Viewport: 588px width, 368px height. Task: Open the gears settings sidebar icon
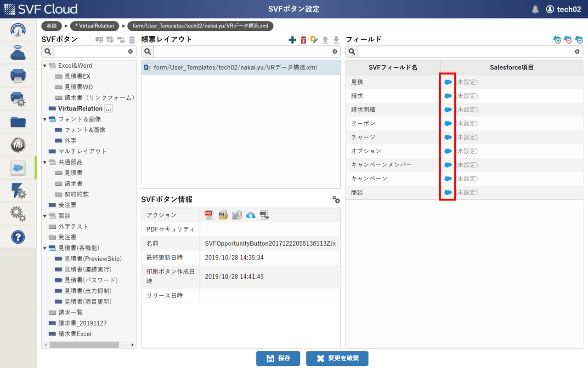click(18, 214)
